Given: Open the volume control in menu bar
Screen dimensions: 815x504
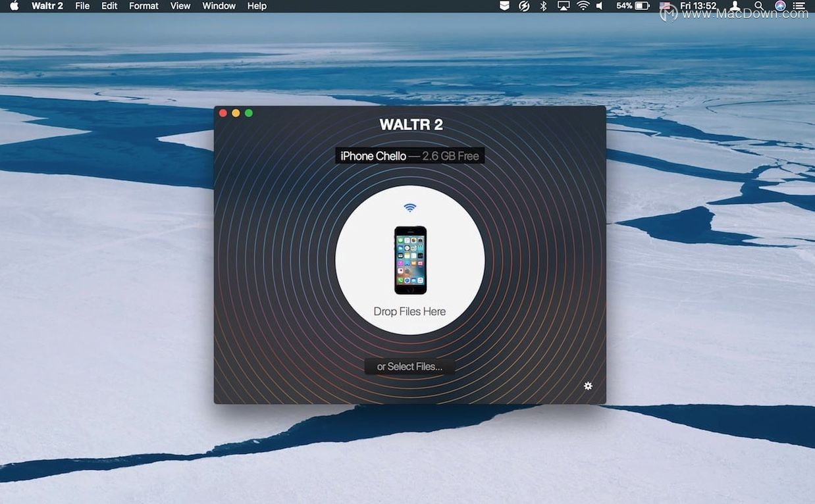Looking at the screenshot, I should click(600, 6).
